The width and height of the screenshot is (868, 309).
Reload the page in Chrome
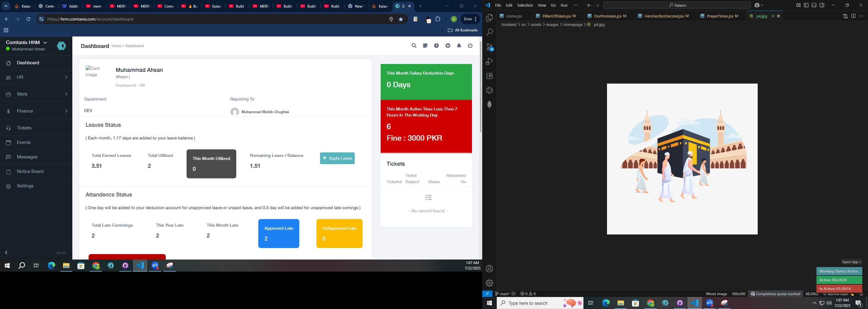[28, 19]
